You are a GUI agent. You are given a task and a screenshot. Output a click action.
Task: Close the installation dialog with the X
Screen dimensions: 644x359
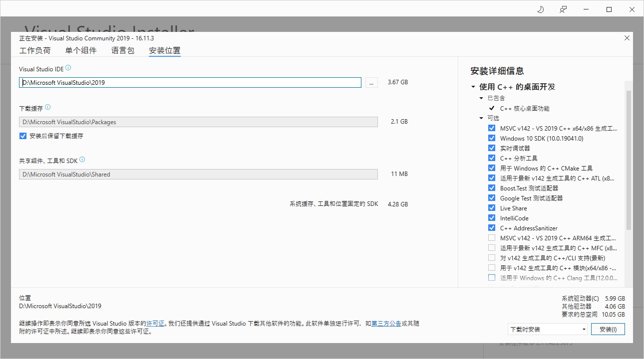627,38
